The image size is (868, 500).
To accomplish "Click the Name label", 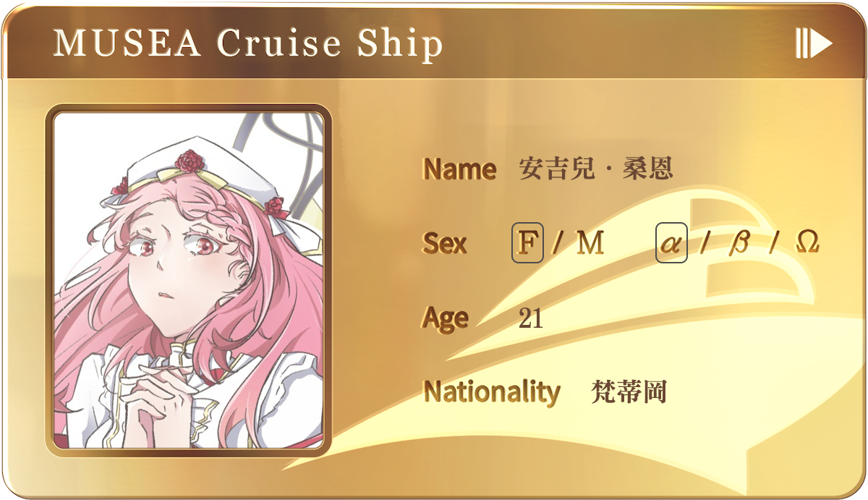I will tap(459, 169).
